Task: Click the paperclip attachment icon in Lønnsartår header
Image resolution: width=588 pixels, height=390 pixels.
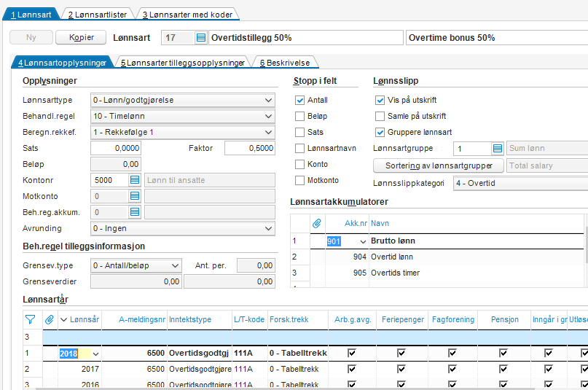Action: click(49, 319)
